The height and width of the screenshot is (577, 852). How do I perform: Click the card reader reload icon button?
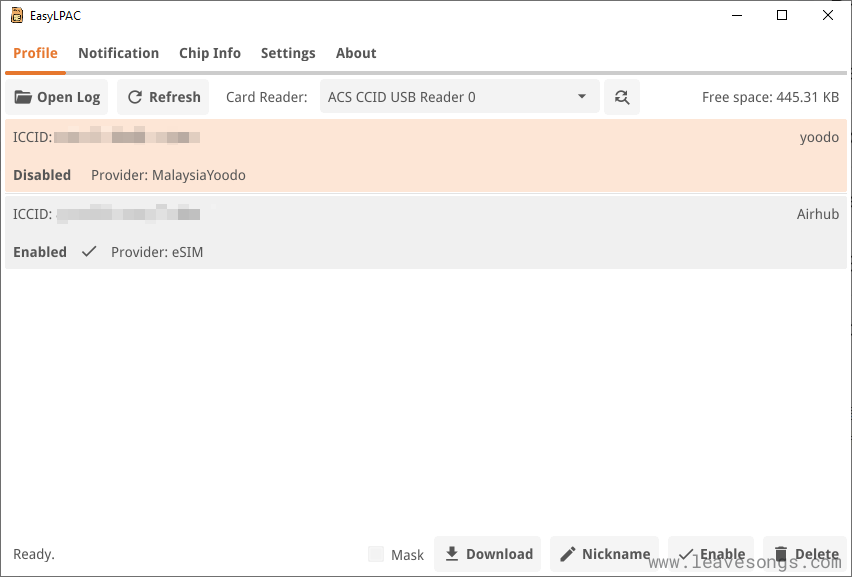(x=622, y=97)
